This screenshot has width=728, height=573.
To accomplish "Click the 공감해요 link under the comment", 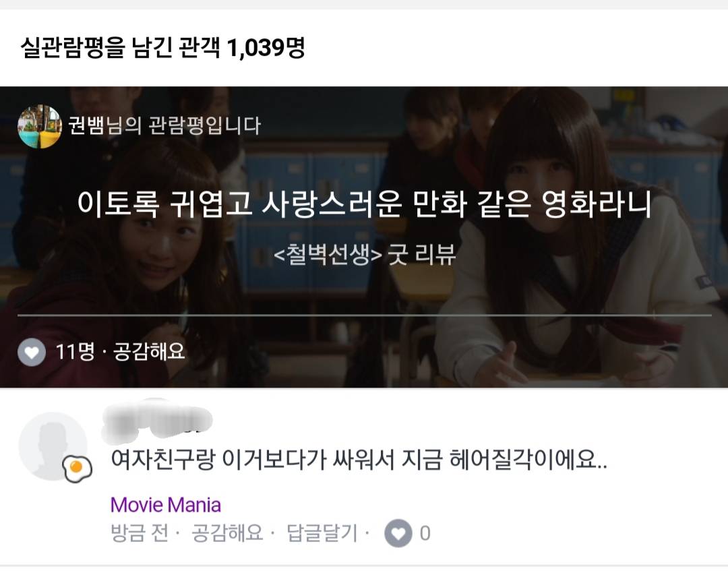I will click(x=227, y=533).
